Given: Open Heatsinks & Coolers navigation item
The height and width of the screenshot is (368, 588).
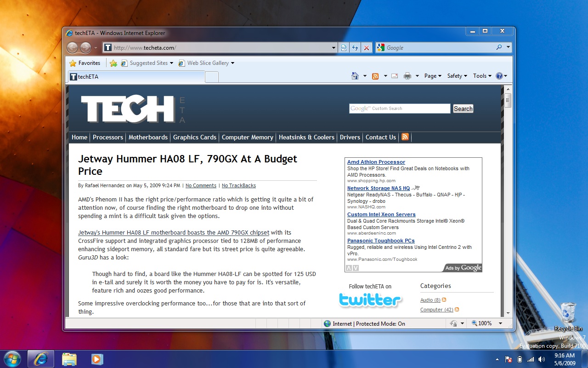Looking at the screenshot, I should coord(306,137).
